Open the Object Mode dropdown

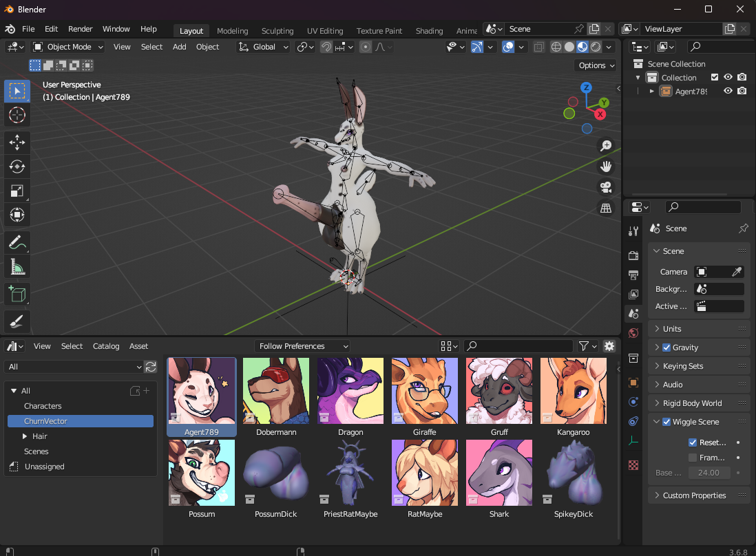click(68, 47)
